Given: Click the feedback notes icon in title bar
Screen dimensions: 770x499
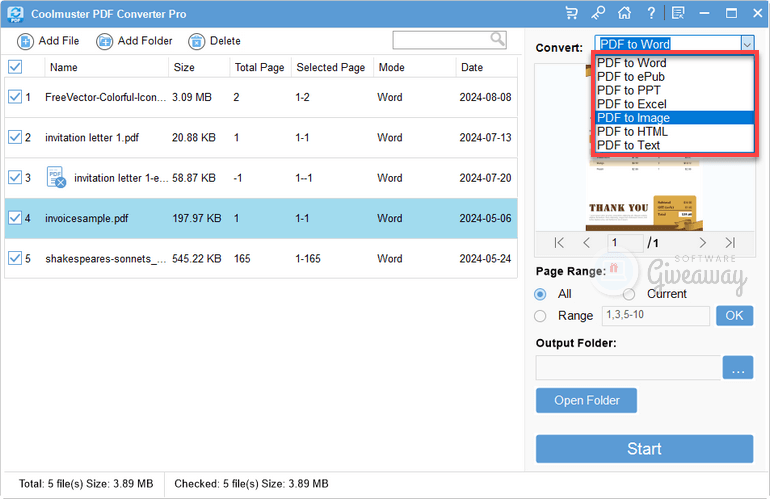Looking at the screenshot, I should pyautogui.click(x=678, y=13).
